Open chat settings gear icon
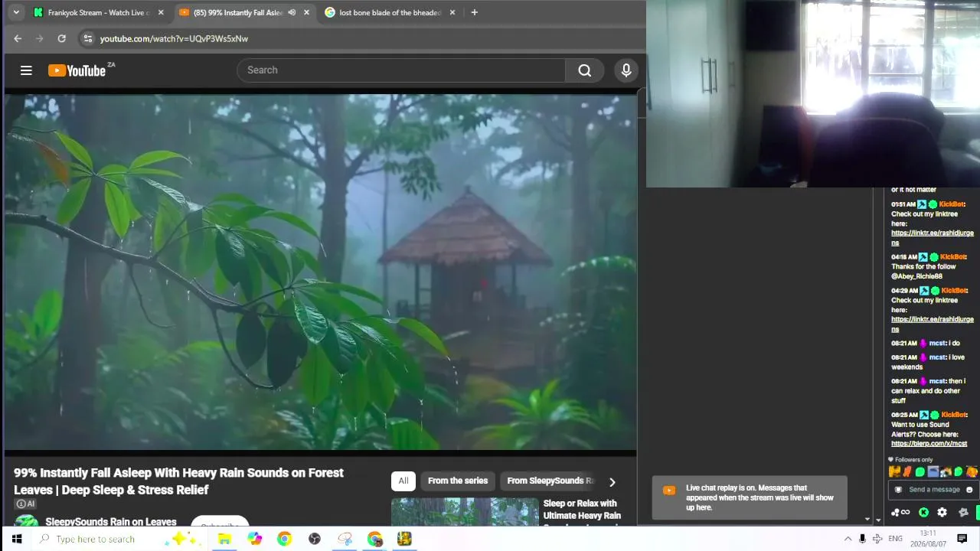 coord(942,512)
